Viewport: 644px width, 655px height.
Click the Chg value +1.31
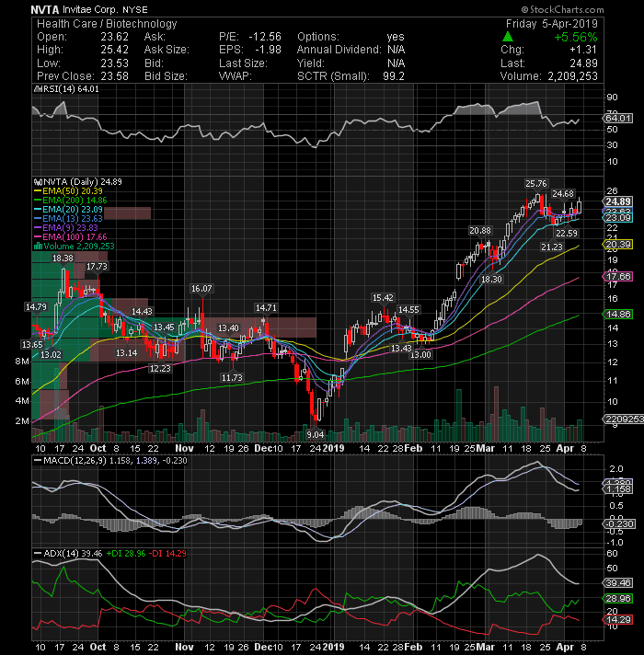(x=583, y=50)
